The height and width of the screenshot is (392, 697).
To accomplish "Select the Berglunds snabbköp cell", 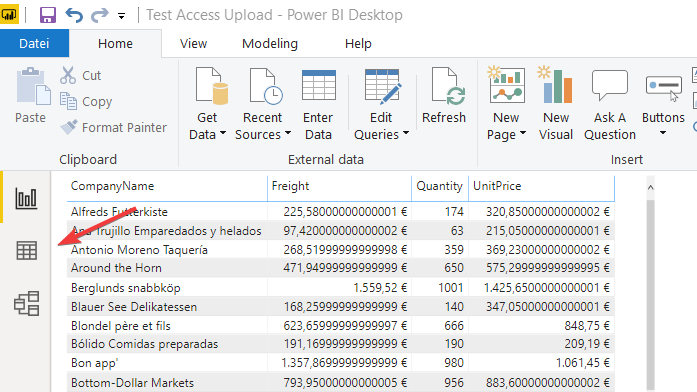I will [x=167, y=288].
